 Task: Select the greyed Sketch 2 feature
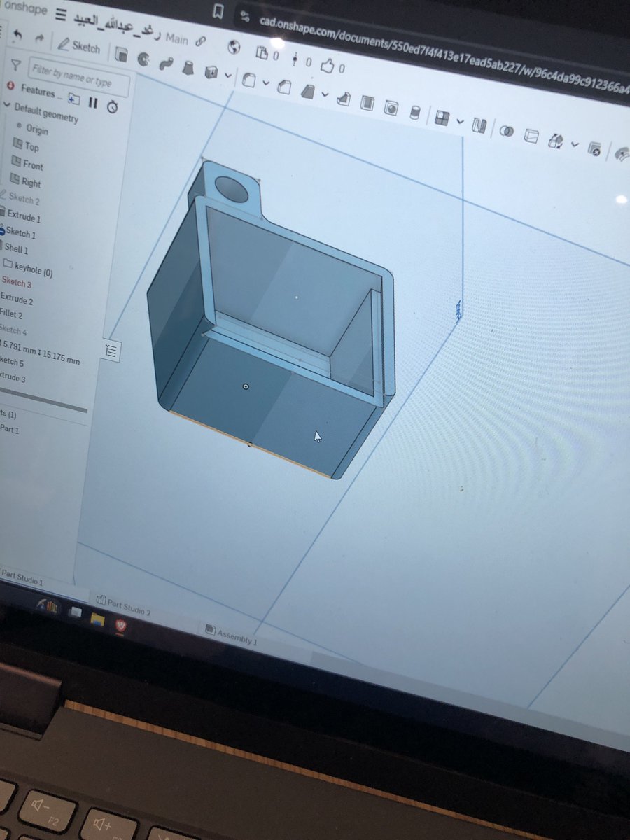point(24,199)
